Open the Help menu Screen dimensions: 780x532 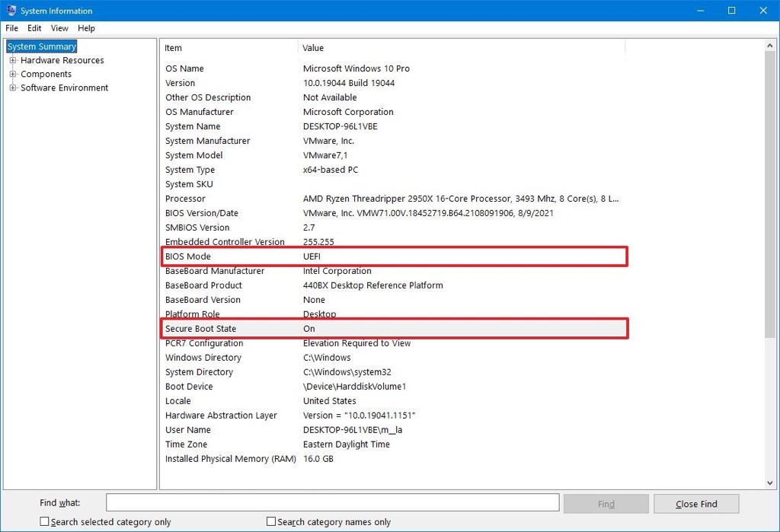point(86,28)
